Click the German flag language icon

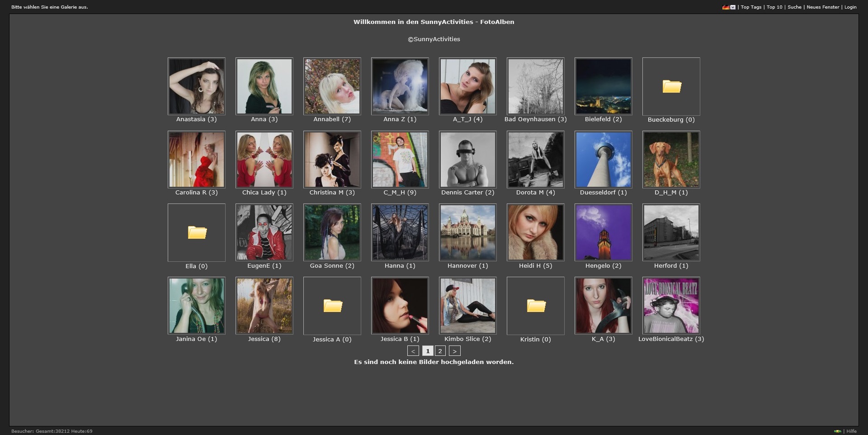coord(726,7)
